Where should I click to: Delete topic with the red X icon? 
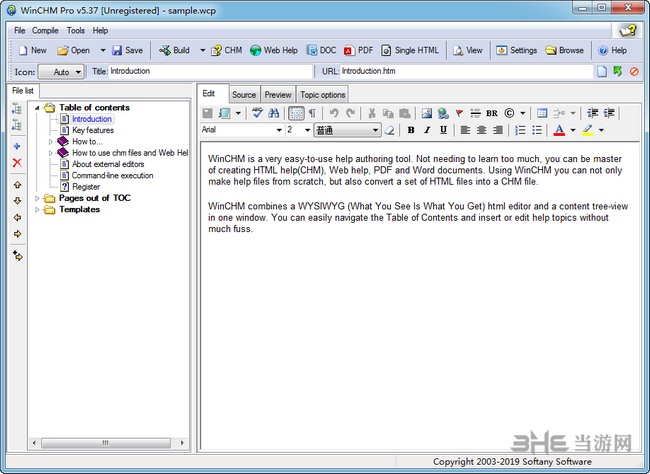click(x=17, y=163)
